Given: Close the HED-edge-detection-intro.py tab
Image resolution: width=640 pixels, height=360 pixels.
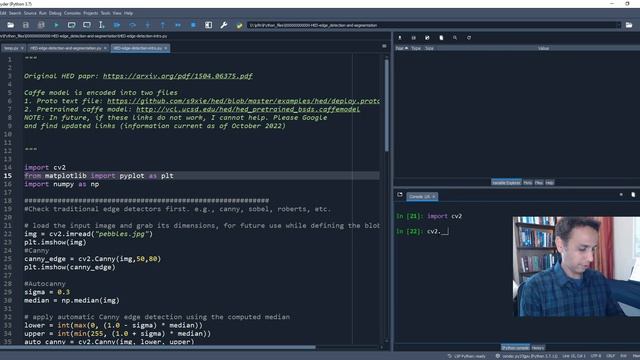Looking at the screenshot, I should point(165,48).
